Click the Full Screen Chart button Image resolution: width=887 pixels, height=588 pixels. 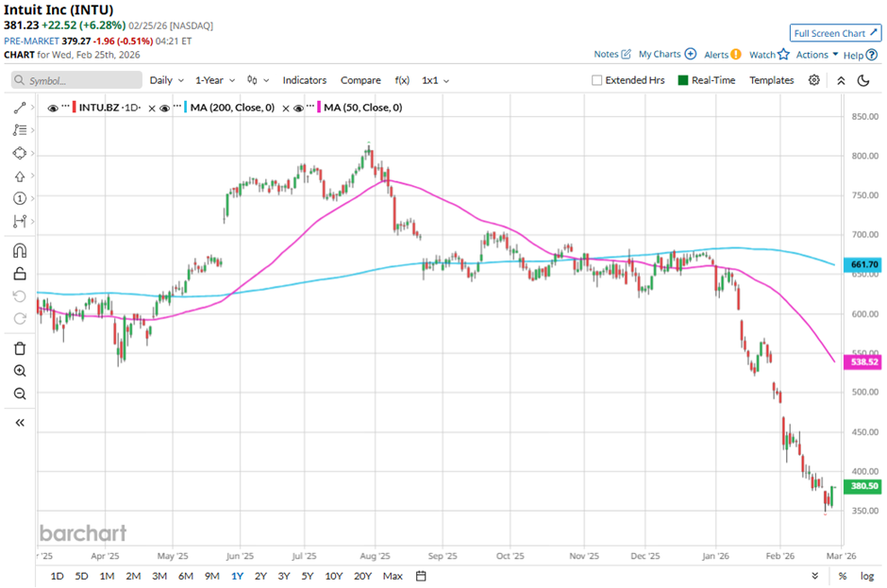click(x=835, y=33)
